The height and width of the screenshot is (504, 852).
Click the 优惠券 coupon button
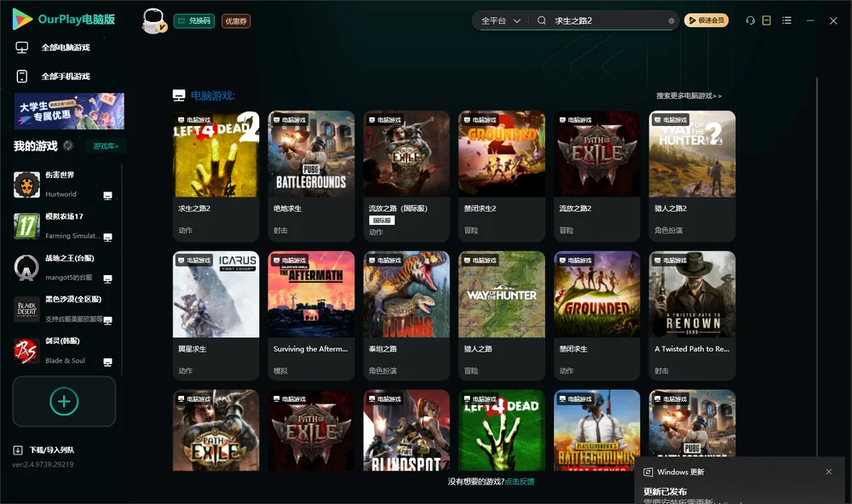coord(236,20)
